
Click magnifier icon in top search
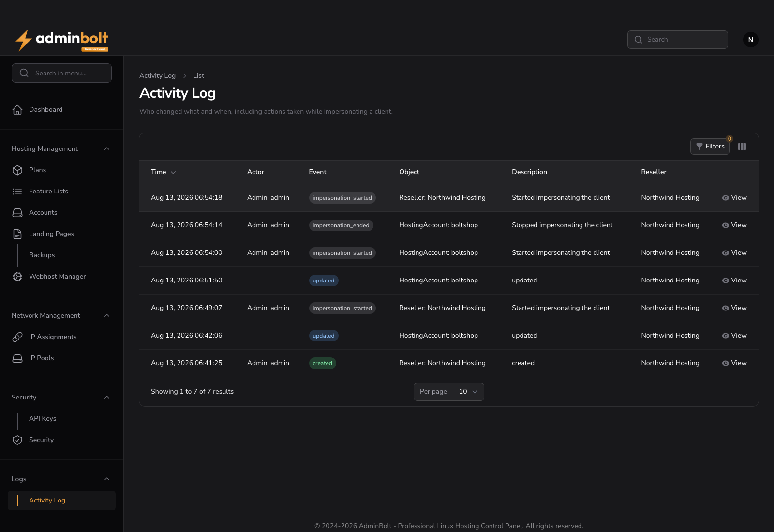639,40
